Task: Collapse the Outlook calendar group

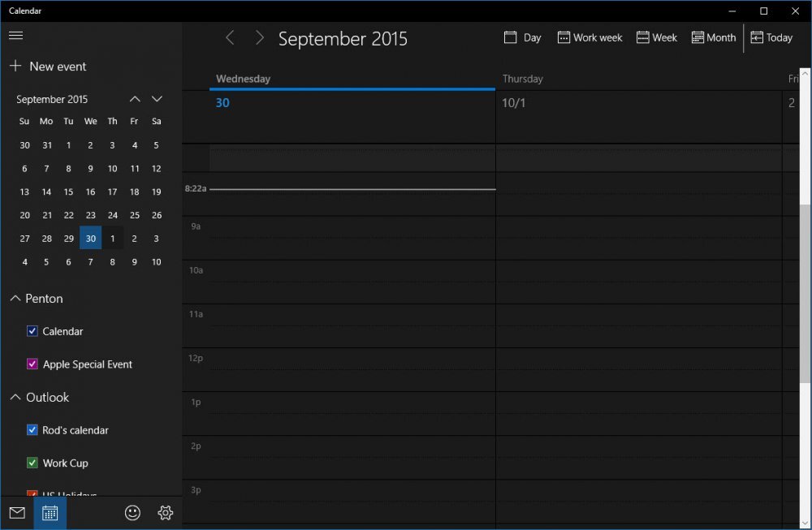Action: [x=14, y=397]
